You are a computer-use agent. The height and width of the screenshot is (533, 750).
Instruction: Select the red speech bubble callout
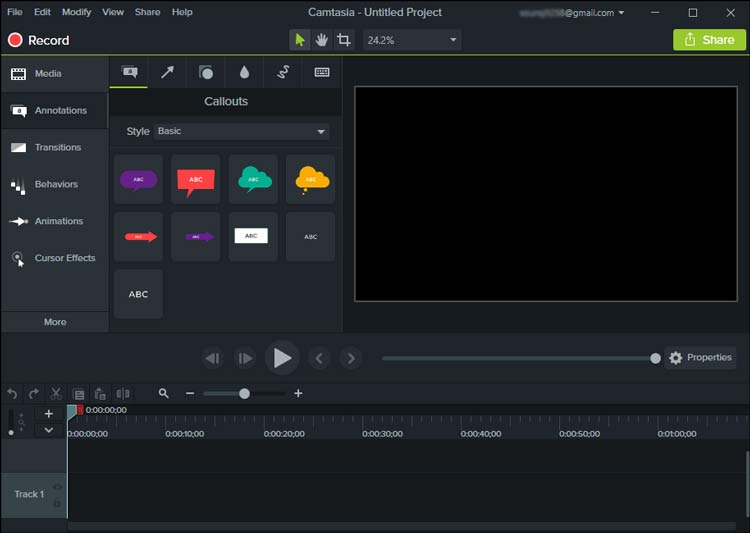point(195,179)
